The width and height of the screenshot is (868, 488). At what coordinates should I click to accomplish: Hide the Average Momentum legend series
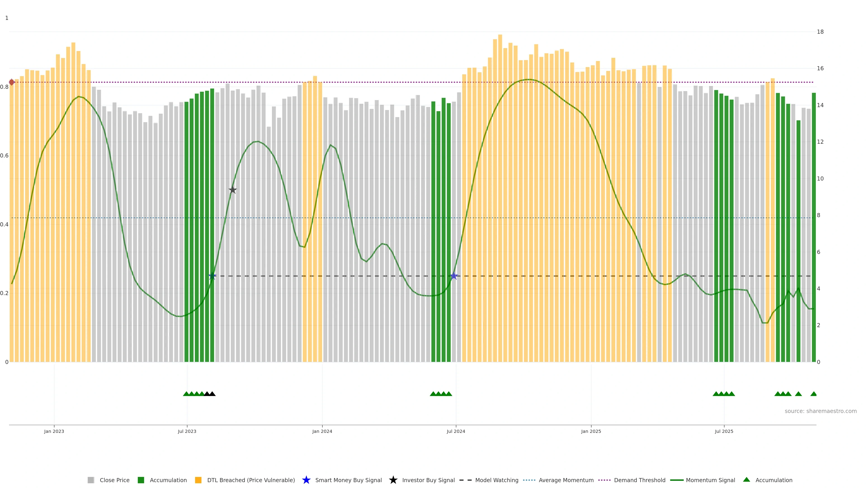(566, 480)
